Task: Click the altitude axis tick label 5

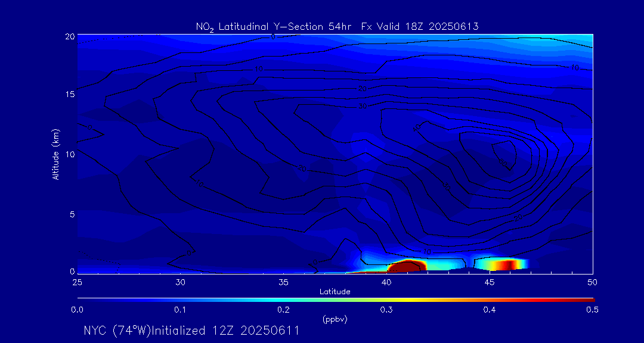Action: click(72, 214)
